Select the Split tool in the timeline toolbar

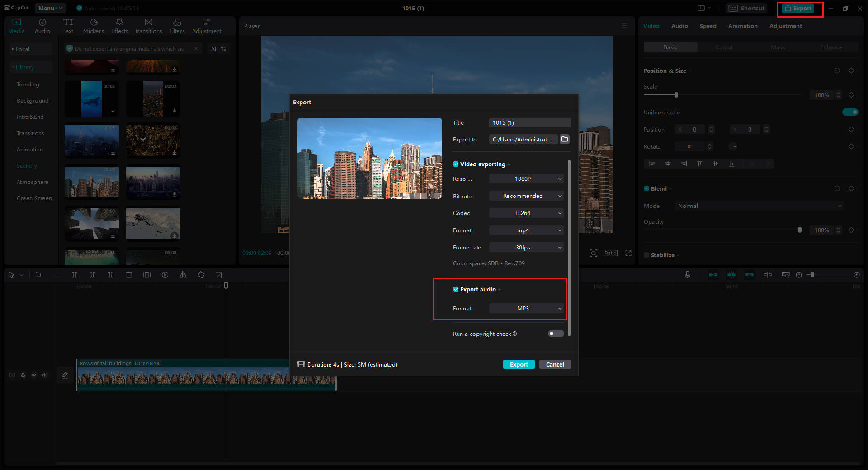tap(75, 274)
